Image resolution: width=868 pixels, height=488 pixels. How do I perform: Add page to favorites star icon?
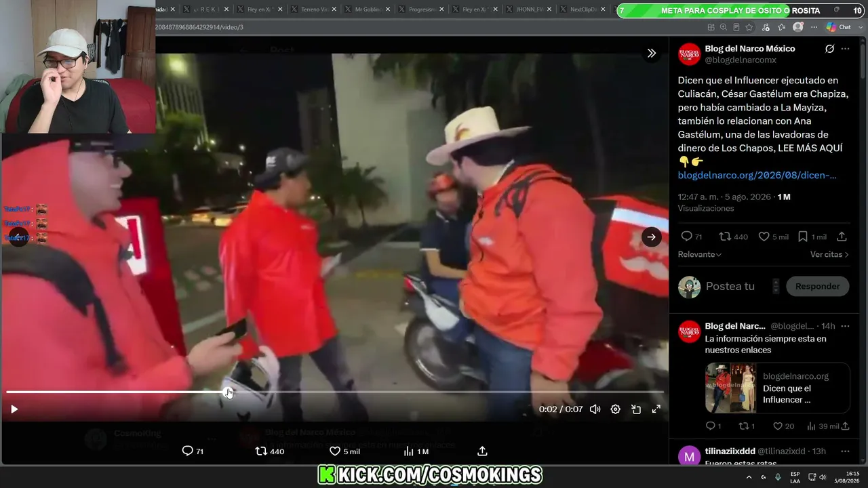(749, 27)
